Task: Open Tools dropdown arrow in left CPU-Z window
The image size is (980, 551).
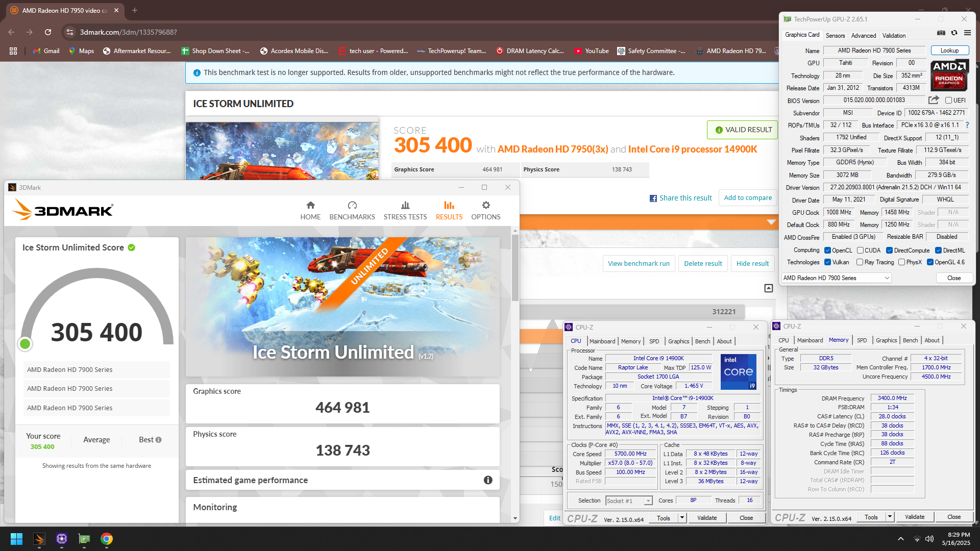Action: click(x=682, y=518)
